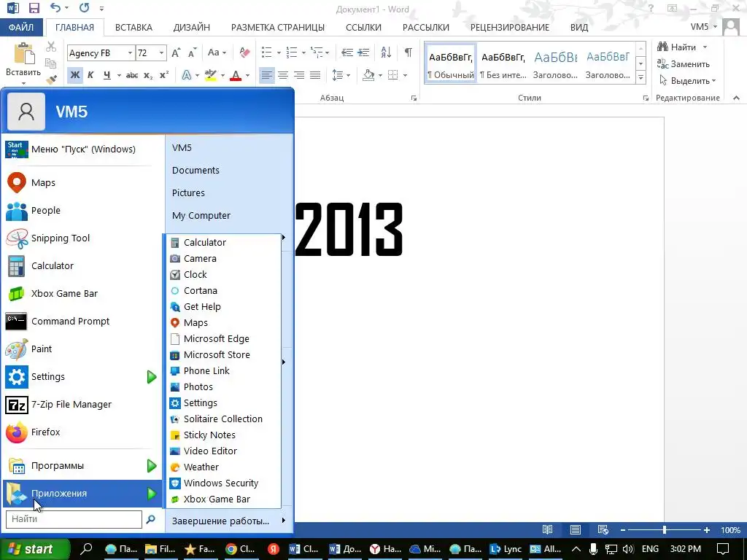
Task: Switch to the РАЗМЕТКА СТРАНИЦЫ tab
Action: click(x=278, y=28)
